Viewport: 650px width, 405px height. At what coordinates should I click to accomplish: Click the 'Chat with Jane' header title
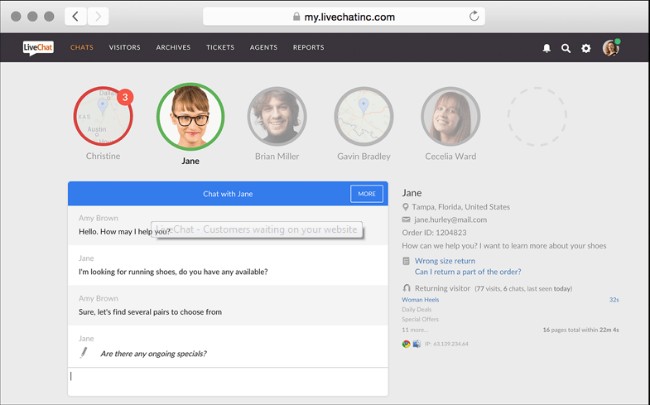click(228, 194)
